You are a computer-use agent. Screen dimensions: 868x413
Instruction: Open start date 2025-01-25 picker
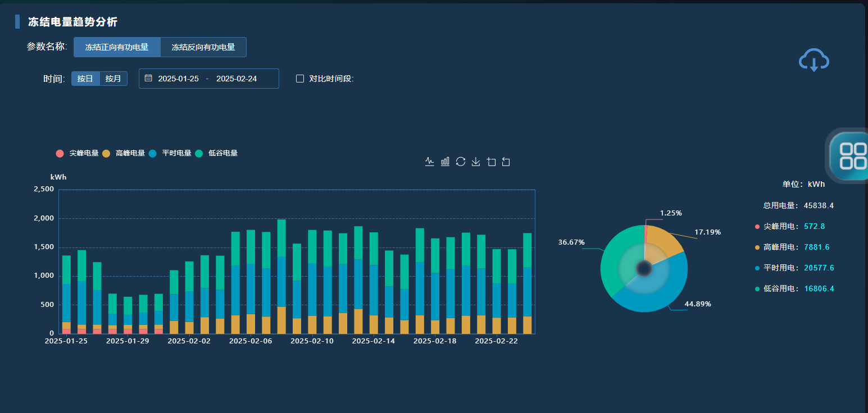[178, 79]
